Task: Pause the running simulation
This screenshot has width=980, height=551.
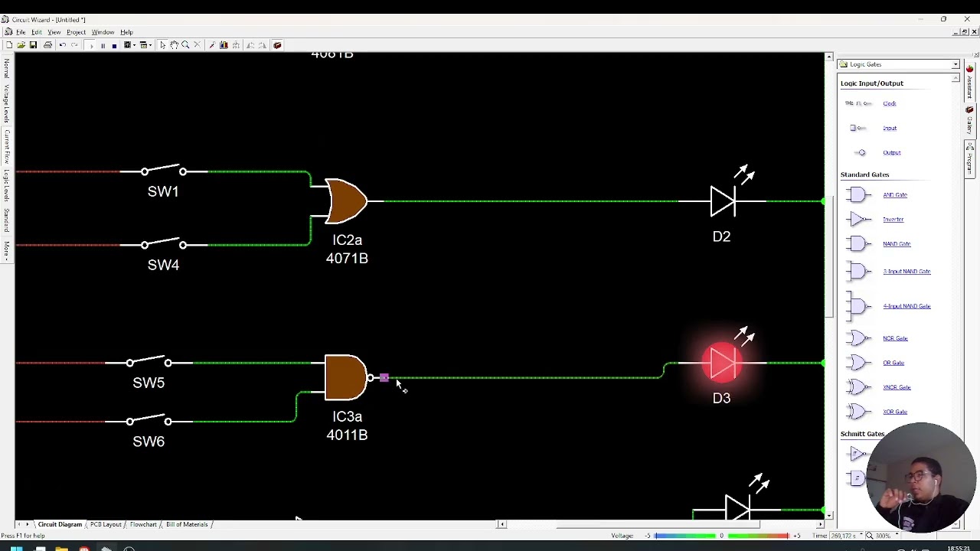Action: point(103,45)
